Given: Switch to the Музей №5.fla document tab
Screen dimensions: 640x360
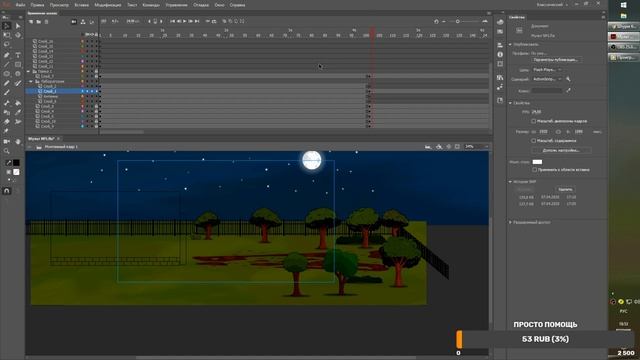Looking at the screenshot, I should tap(41, 139).
